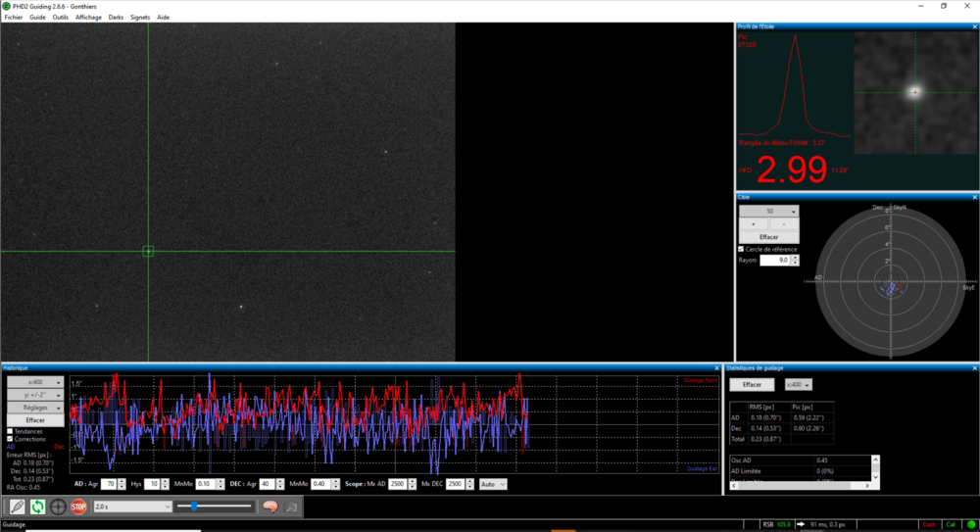This screenshot has width=980, height=532.
Task: Click the AD MnMo field showing 0.10
Action: [205, 485]
